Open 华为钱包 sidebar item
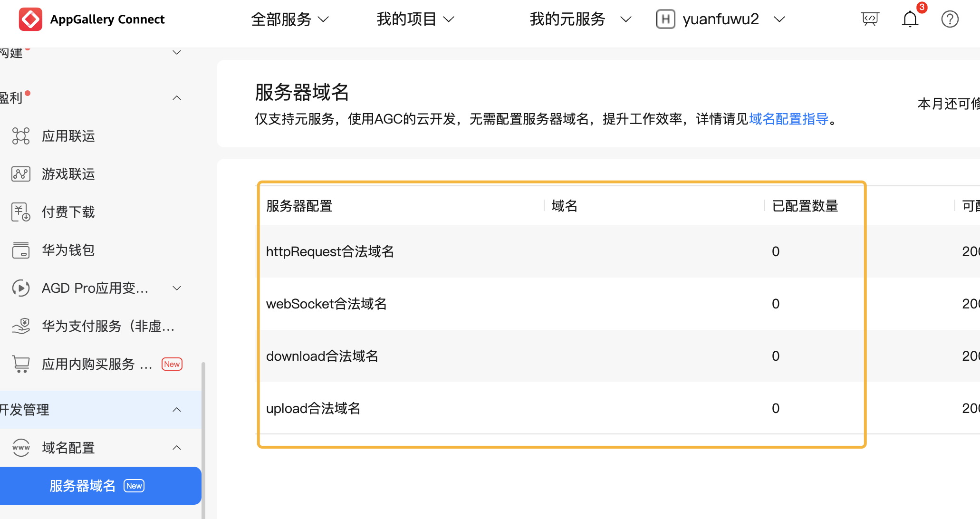980x519 pixels. 68,250
